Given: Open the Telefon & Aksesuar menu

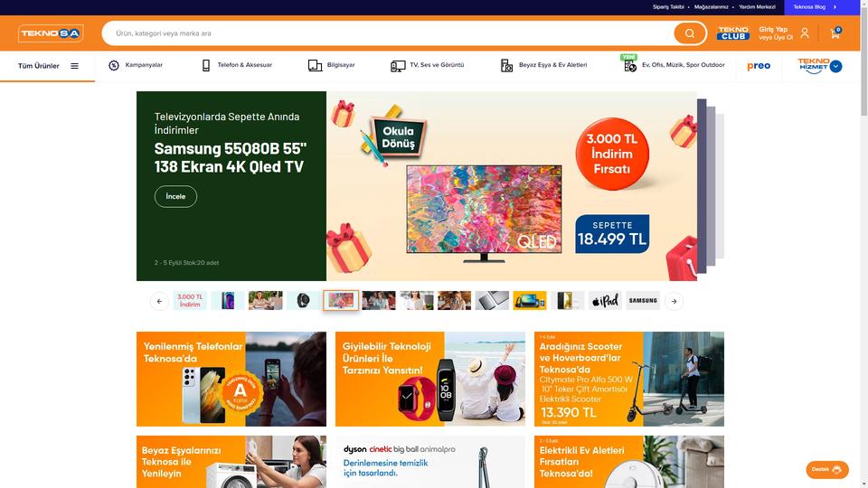Looking at the screenshot, I should coord(236,65).
